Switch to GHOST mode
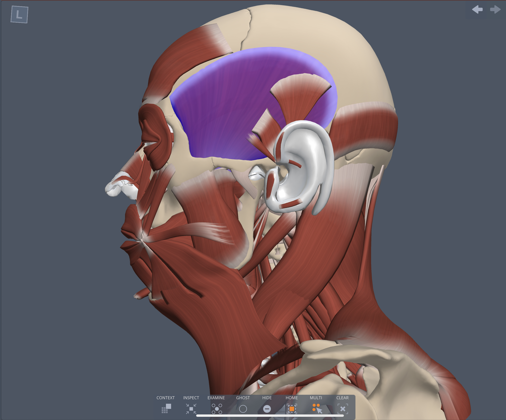 [243, 409]
